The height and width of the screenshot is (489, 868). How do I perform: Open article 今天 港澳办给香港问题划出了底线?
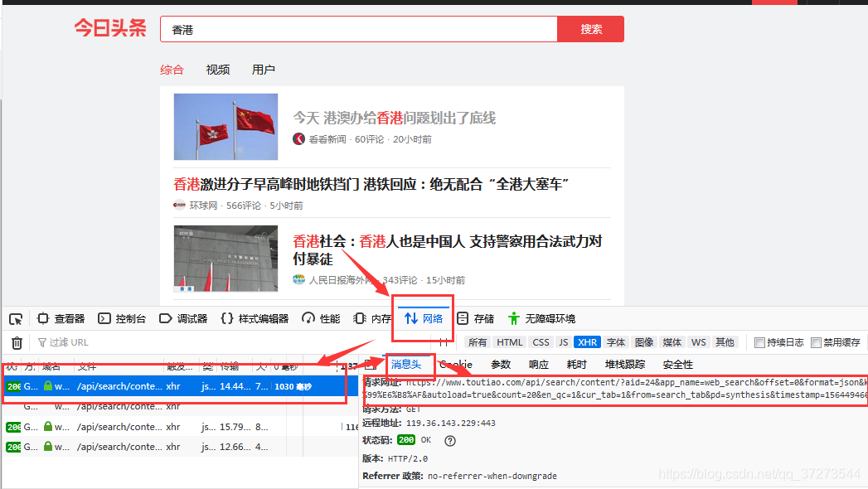click(x=394, y=118)
